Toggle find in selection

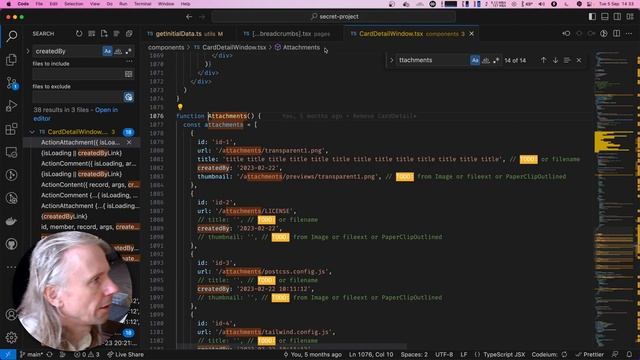(x=567, y=60)
